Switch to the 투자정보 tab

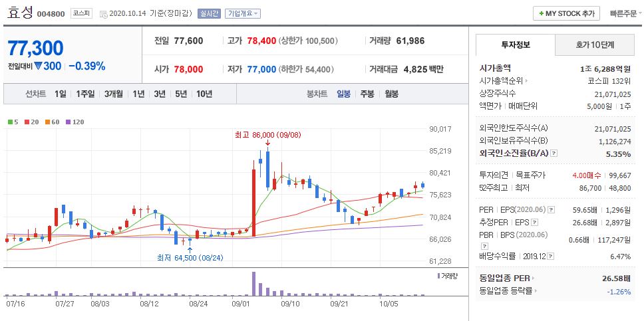coord(516,45)
